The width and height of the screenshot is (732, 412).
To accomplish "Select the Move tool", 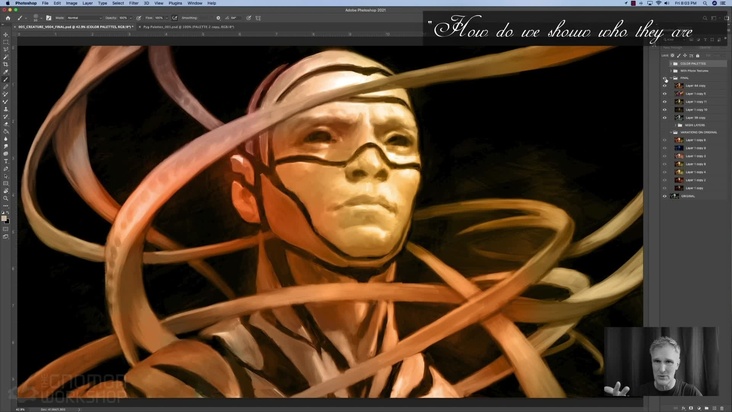I will 6,34.
